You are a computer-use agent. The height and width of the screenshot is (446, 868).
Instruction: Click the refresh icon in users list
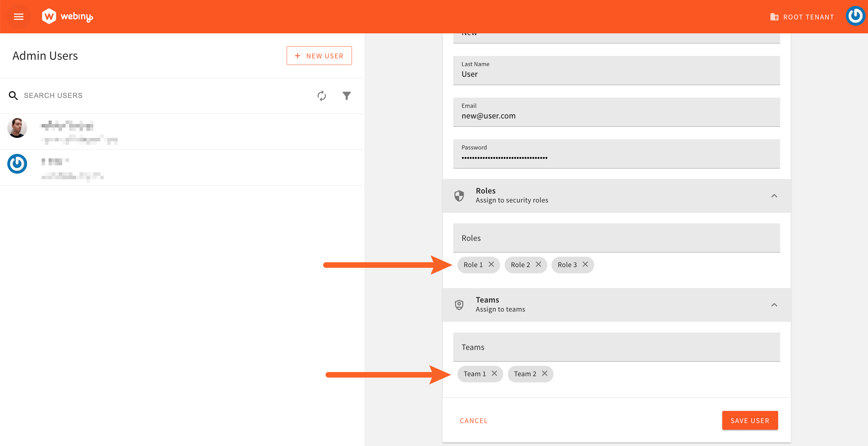point(321,96)
